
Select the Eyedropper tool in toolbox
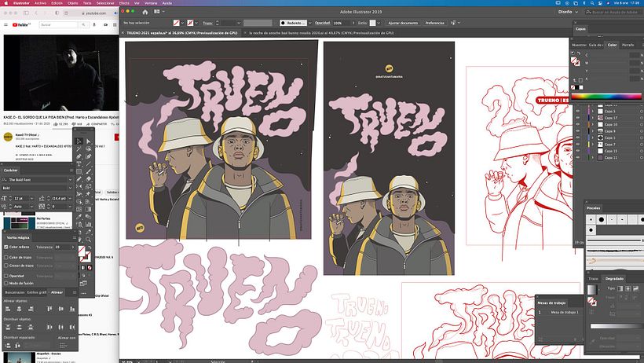coord(79,217)
